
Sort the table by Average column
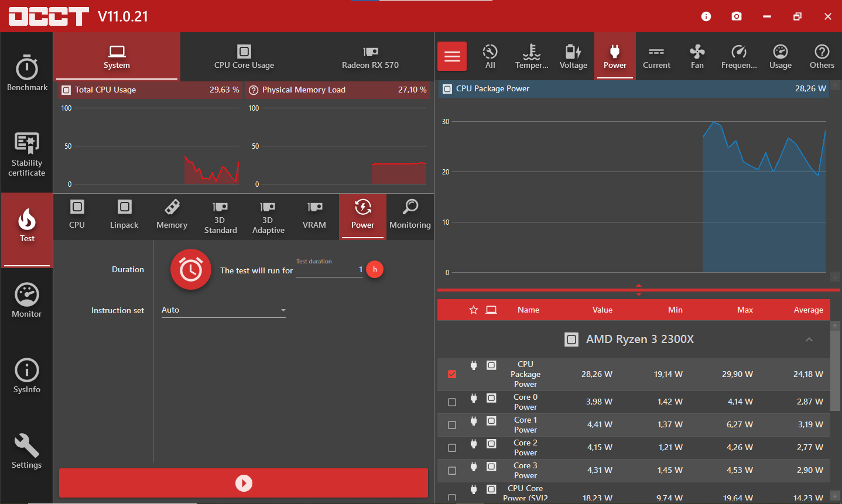click(x=809, y=310)
